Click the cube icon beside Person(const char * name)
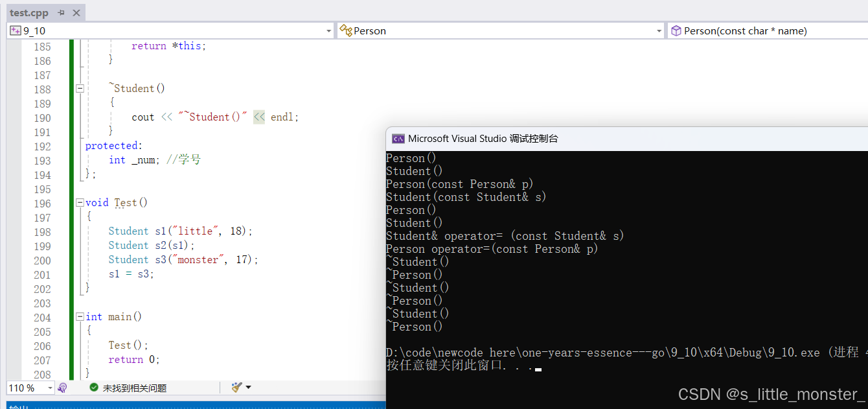 676,30
